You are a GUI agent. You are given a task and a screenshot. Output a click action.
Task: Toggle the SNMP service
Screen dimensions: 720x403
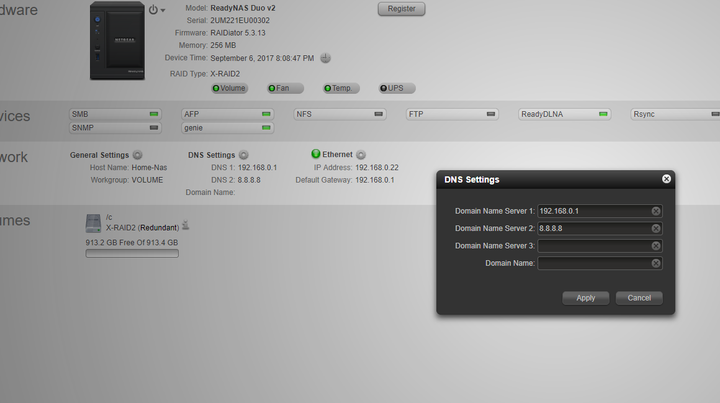tap(115, 128)
